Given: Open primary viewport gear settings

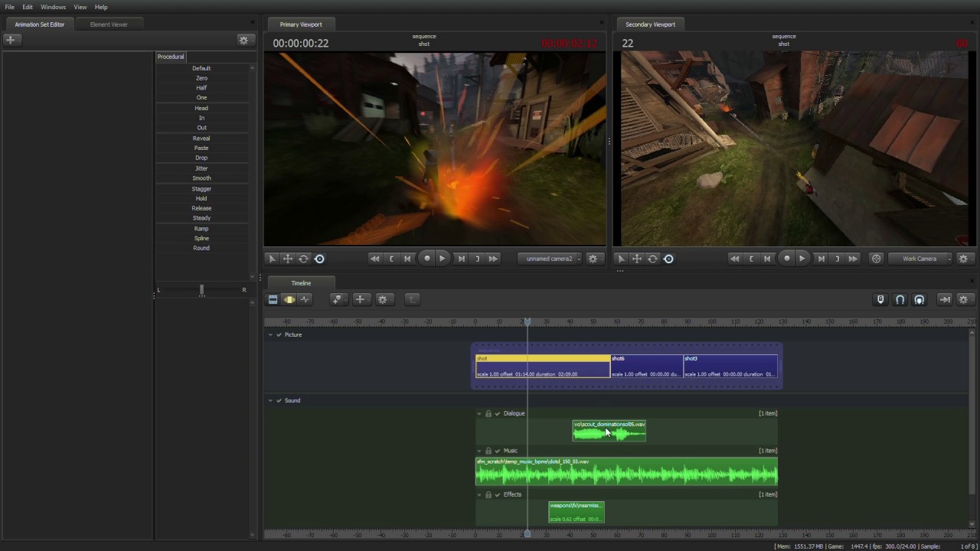Looking at the screenshot, I should coord(593,259).
